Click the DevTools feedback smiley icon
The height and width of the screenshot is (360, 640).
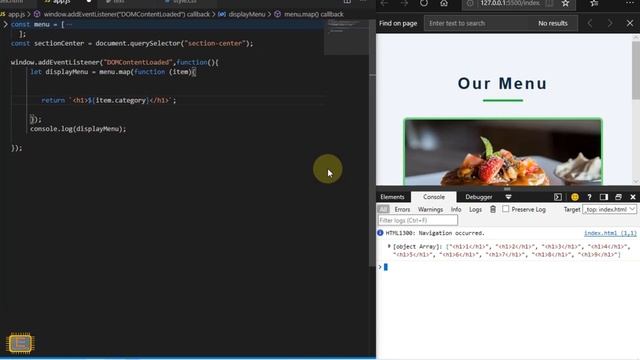[x=575, y=197]
